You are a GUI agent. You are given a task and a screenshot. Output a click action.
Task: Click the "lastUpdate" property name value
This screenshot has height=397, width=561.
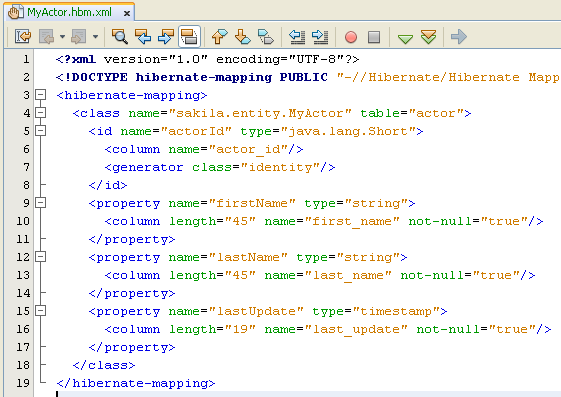click(256, 311)
